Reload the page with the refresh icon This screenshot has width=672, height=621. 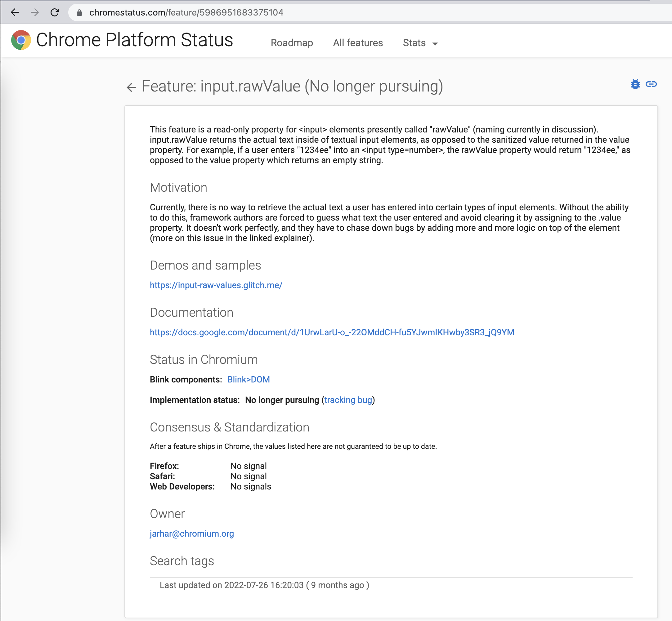click(55, 12)
